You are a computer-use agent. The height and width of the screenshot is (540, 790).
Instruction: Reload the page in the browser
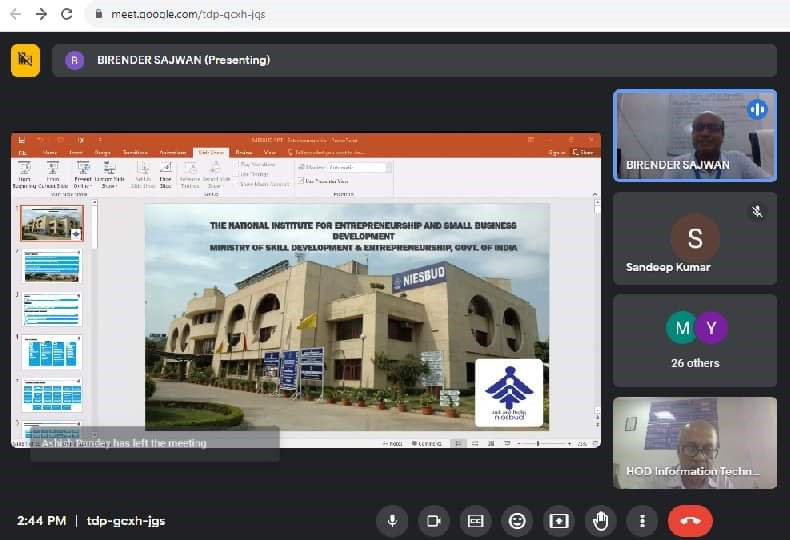(x=67, y=14)
